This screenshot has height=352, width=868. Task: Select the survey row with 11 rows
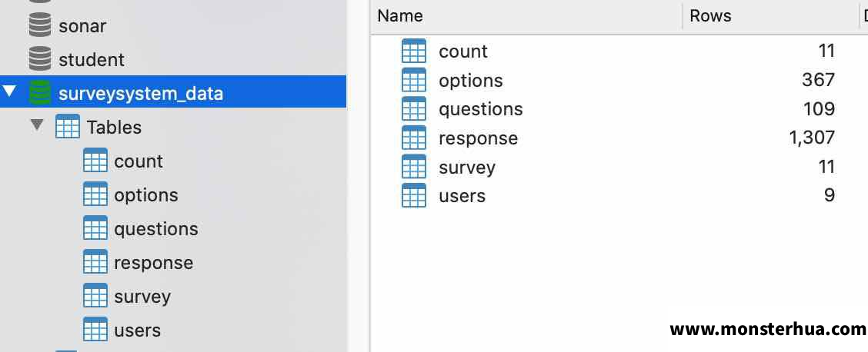click(619, 166)
